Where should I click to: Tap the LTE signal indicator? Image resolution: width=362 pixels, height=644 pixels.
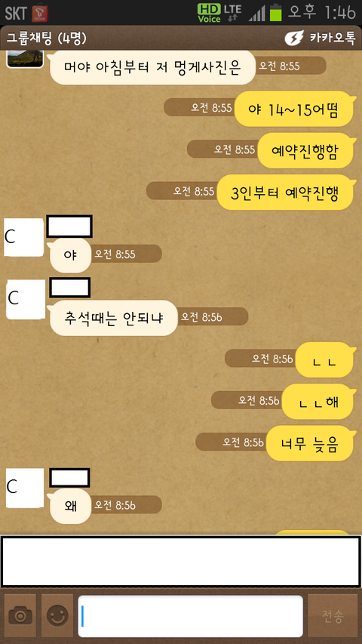(x=232, y=12)
